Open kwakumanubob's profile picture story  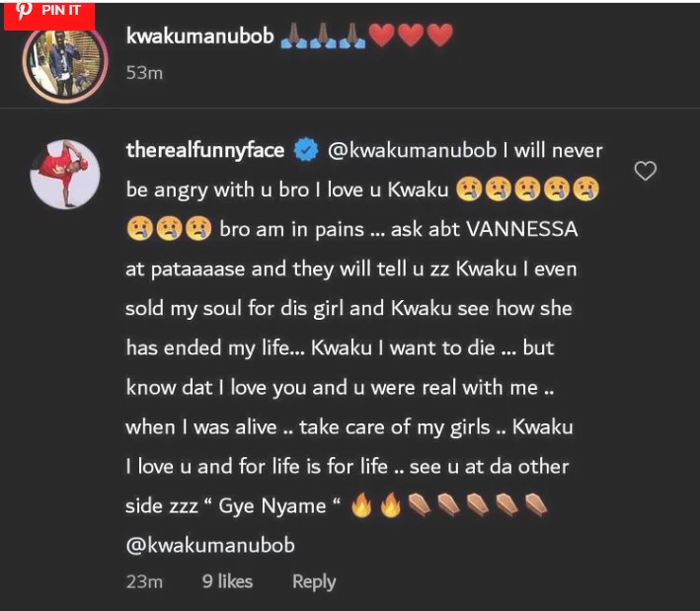pyautogui.click(x=65, y=62)
